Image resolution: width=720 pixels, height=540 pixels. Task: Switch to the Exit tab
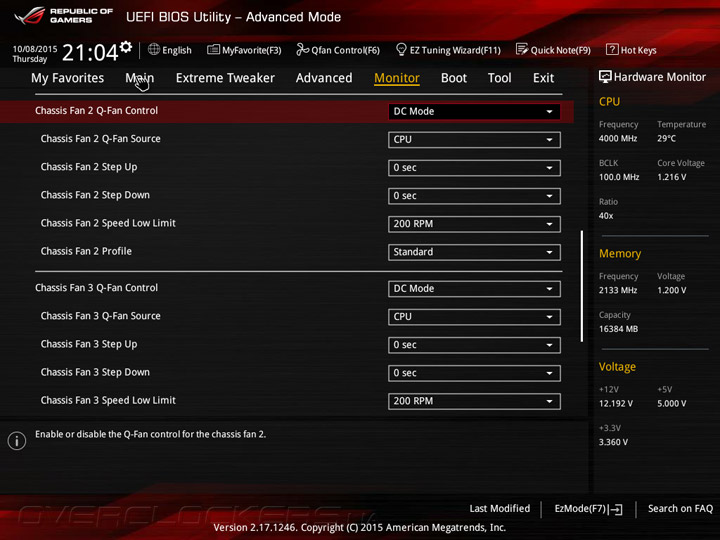coord(543,78)
